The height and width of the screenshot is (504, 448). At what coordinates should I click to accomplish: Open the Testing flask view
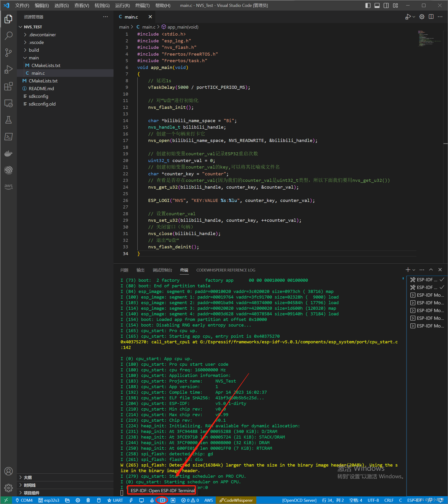[8, 120]
